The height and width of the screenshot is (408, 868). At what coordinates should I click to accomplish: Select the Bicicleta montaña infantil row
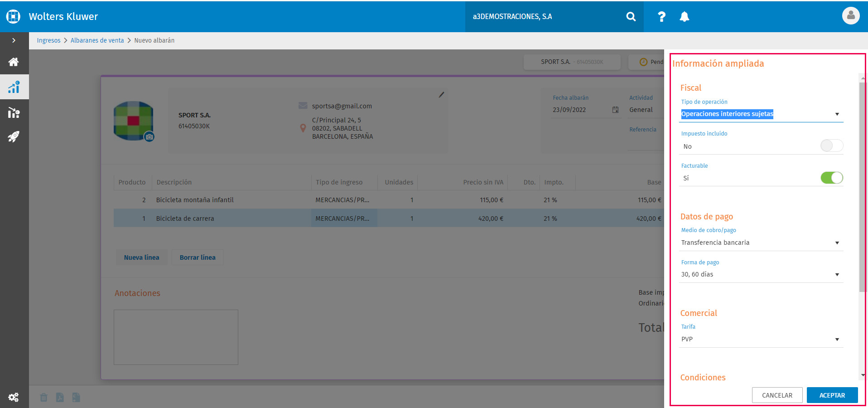[388, 200]
